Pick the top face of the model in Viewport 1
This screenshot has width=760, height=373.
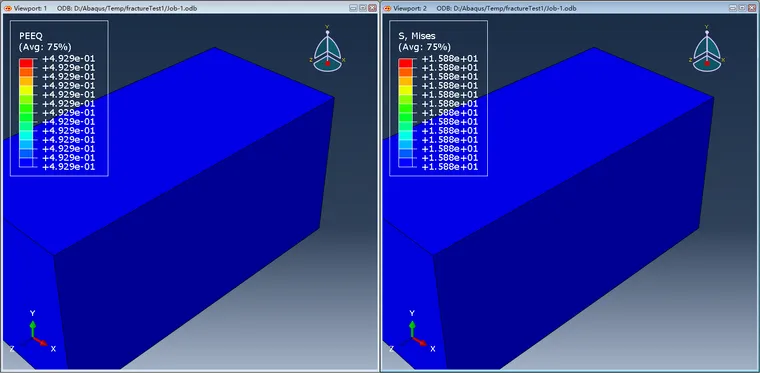184,145
